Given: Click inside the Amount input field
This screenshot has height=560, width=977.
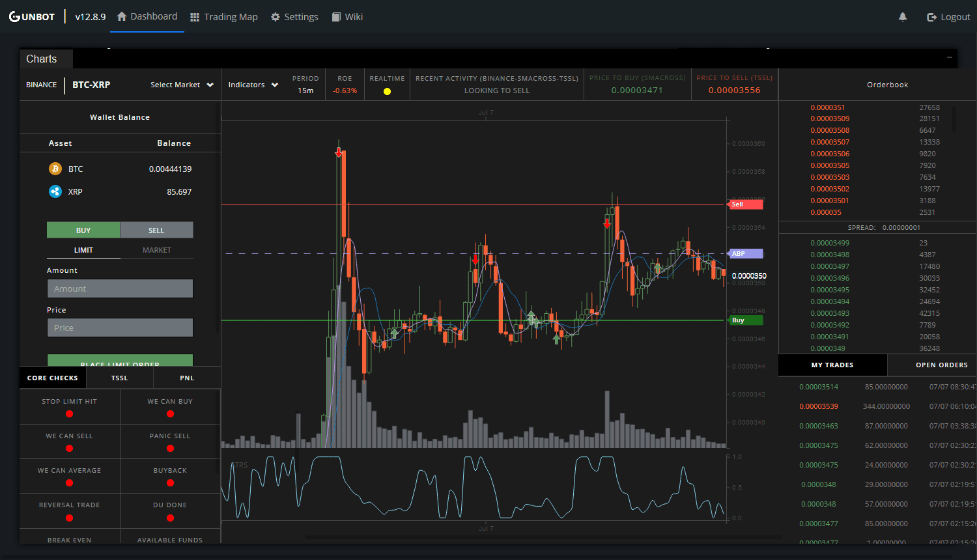Looking at the screenshot, I should pyautogui.click(x=120, y=288).
